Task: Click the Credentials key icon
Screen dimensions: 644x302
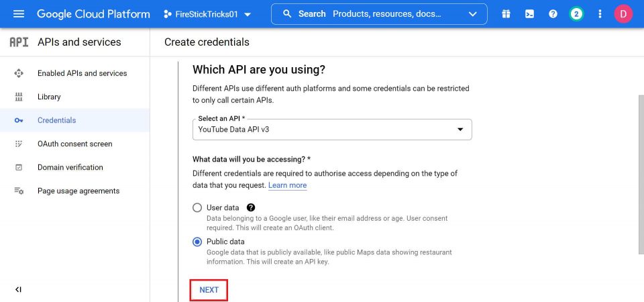Action: click(x=19, y=120)
